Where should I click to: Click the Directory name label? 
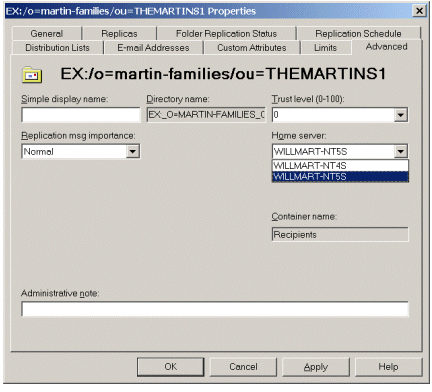pyautogui.click(x=178, y=99)
